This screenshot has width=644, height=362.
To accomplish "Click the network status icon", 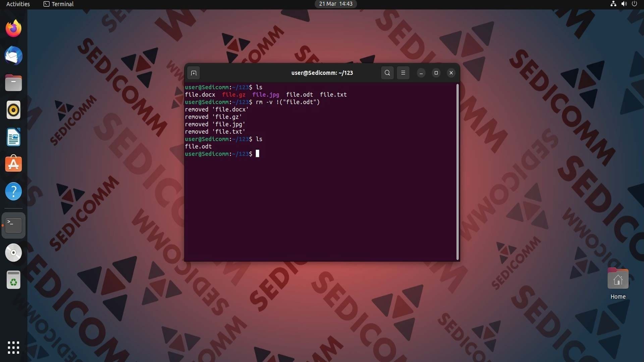I will point(613,4).
